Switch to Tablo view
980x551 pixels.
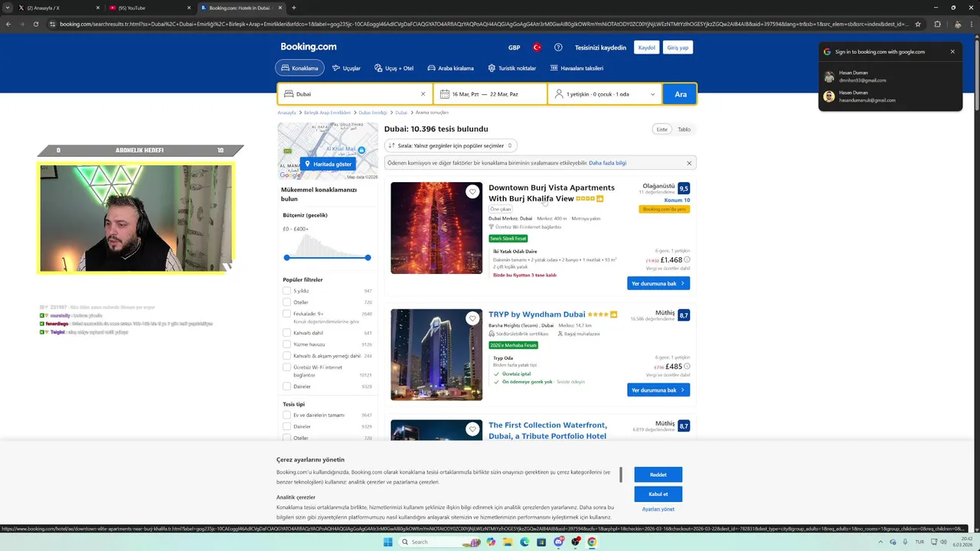[684, 129]
